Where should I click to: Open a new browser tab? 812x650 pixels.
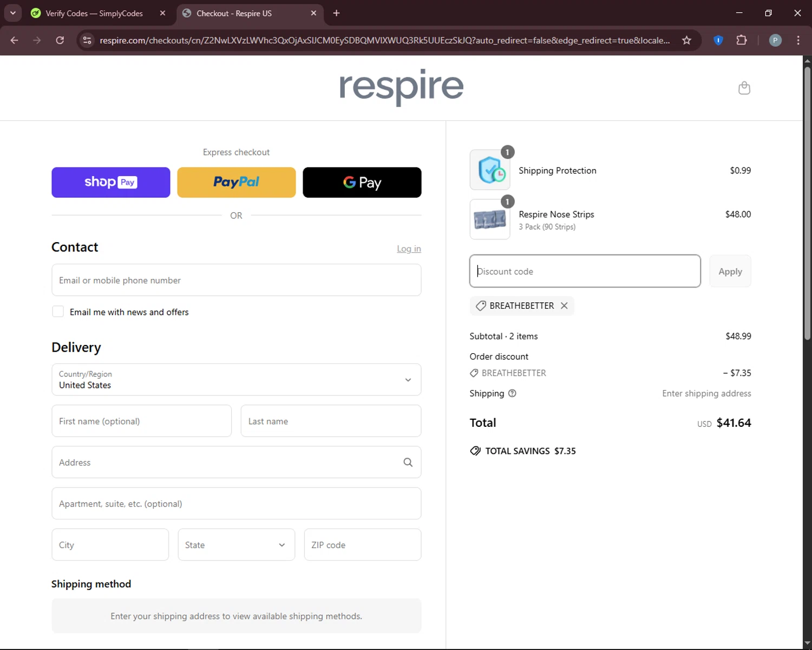coord(336,13)
